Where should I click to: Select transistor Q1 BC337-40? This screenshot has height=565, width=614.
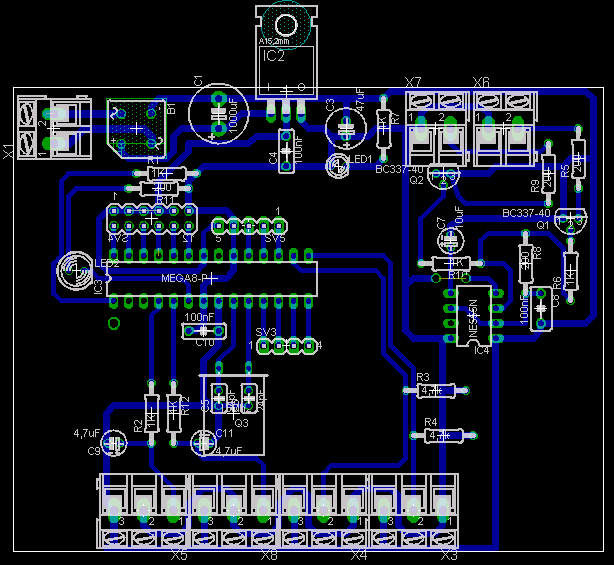pos(571,221)
